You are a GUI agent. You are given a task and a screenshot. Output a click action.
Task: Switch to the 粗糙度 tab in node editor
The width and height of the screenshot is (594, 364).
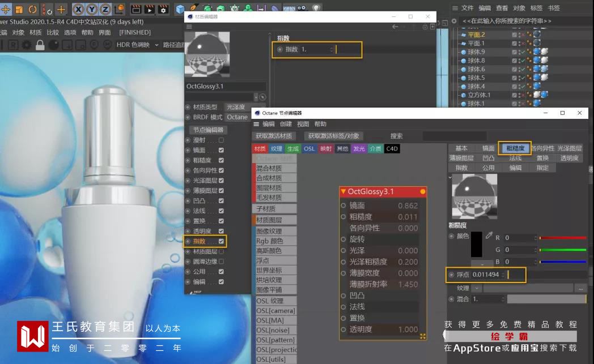515,148
